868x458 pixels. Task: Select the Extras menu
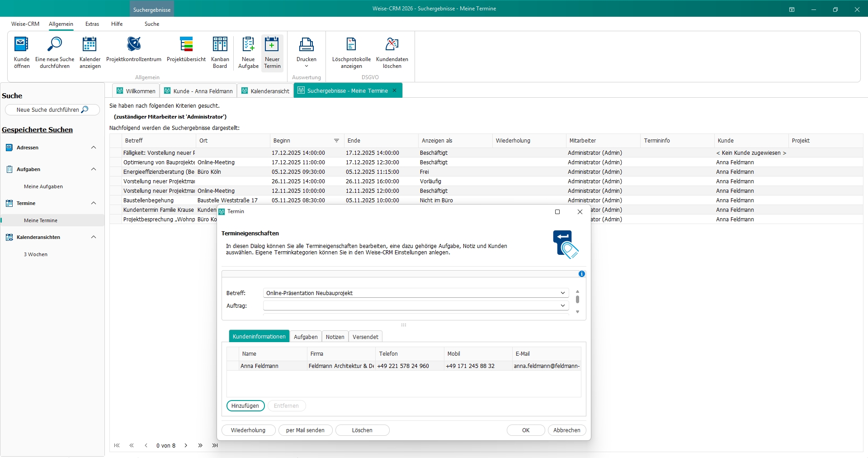tap(92, 24)
